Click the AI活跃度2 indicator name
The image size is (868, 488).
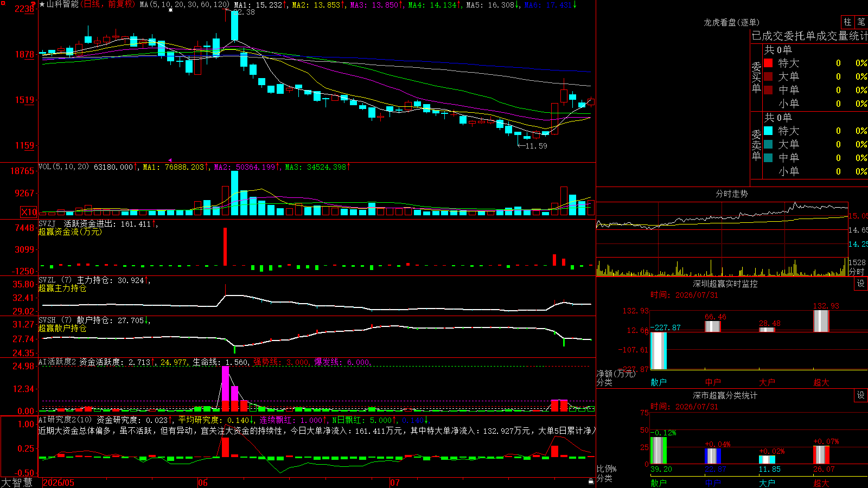tap(58, 362)
